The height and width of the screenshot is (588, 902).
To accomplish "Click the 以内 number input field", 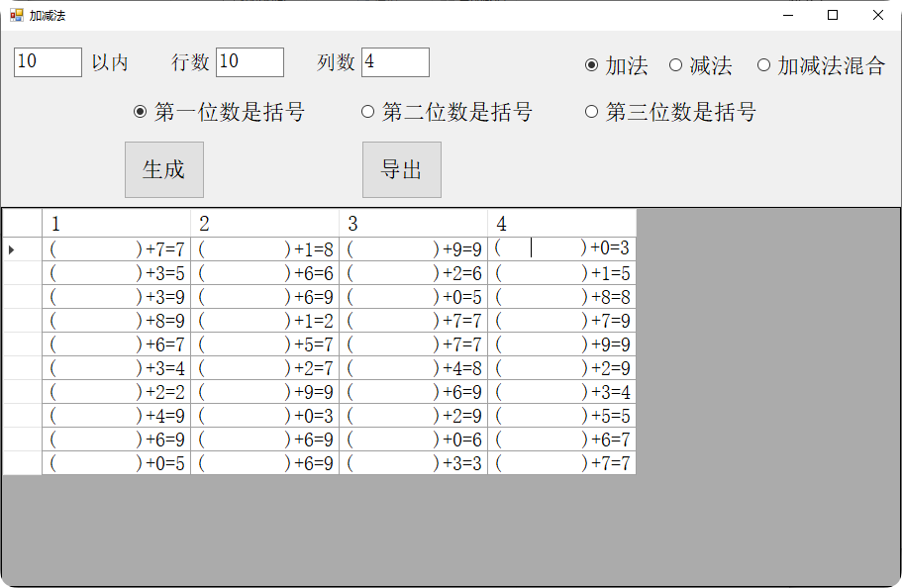I will [48, 62].
